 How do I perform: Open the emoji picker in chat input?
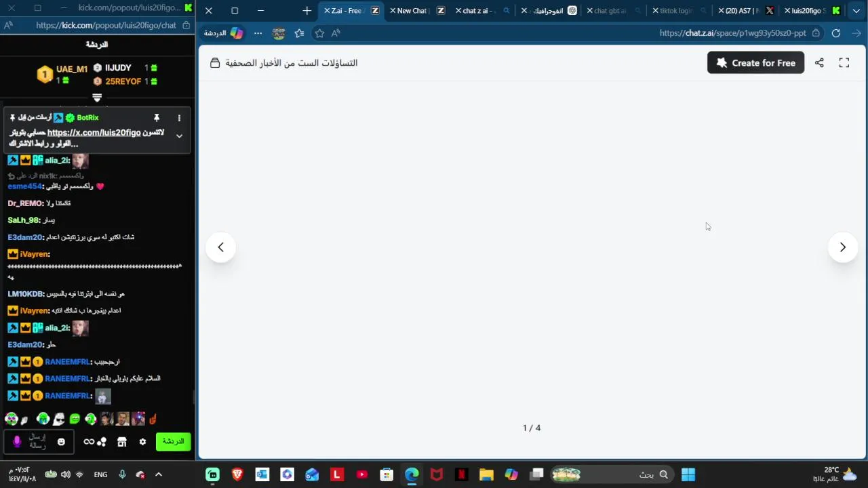[61, 442]
